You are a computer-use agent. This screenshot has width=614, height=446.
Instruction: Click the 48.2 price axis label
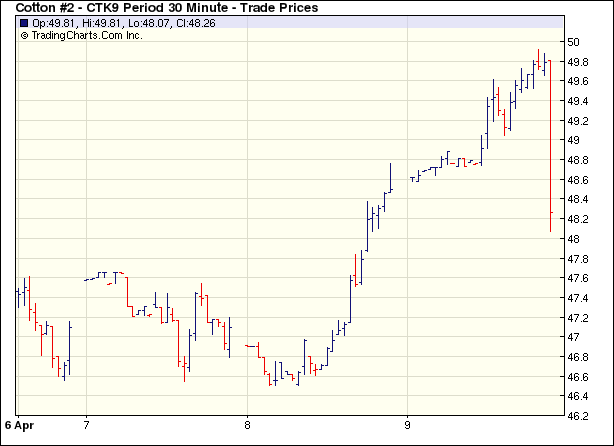coord(578,219)
